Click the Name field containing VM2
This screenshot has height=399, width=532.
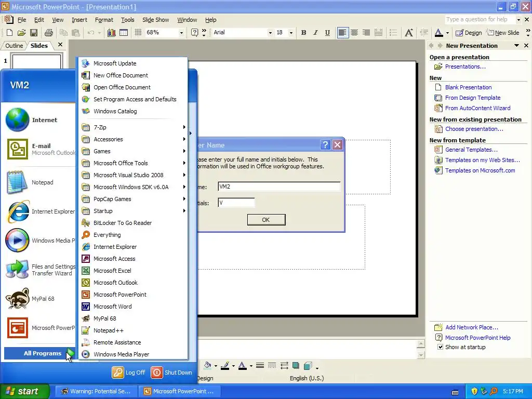coord(279,187)
